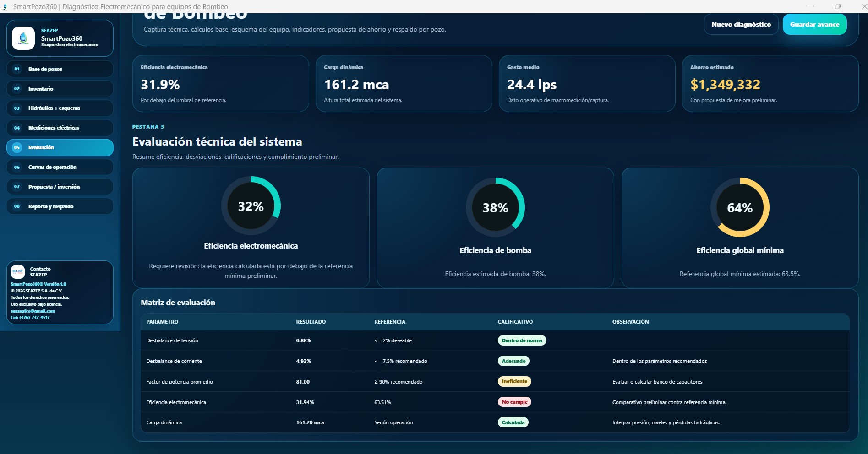Select Desbalance de corriente row label
Viewport: 868px width, 454px height.
coord(174,361)
